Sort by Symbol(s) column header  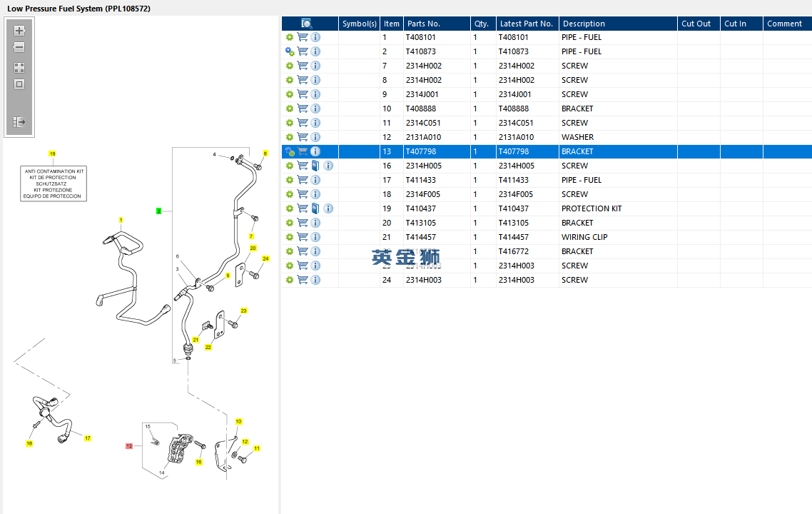(x=360, y=24)
